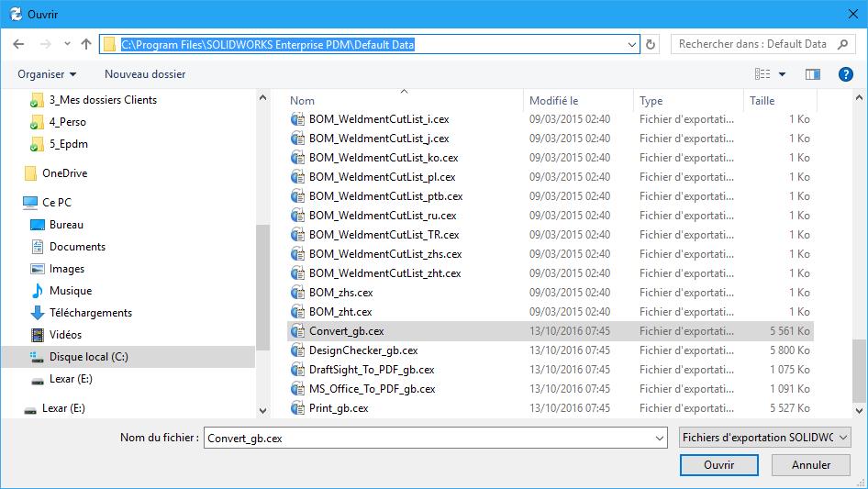Open Vidéos in the sidebar

coord(65,335)
